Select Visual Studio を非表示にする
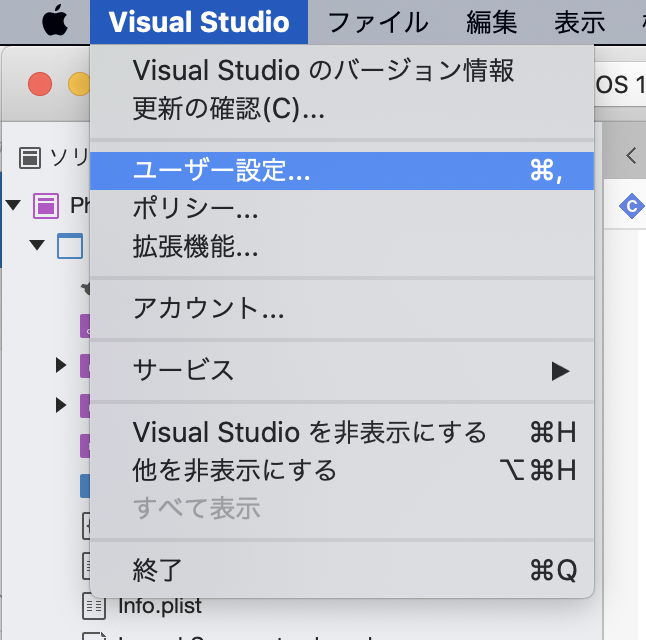The width and height of the screenshot is (646, 640). click(342, 432)
